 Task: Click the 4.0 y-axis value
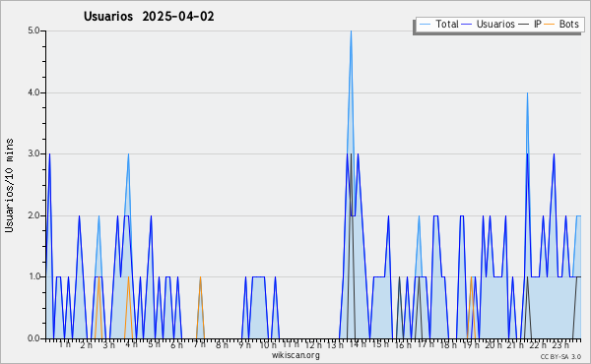pos(33,92)
